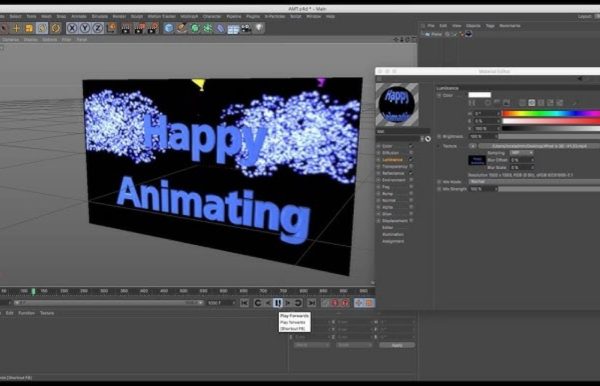Click the Camera object icon
The image size is (600, 386).
pyautogui.click(x=246, y=28)
